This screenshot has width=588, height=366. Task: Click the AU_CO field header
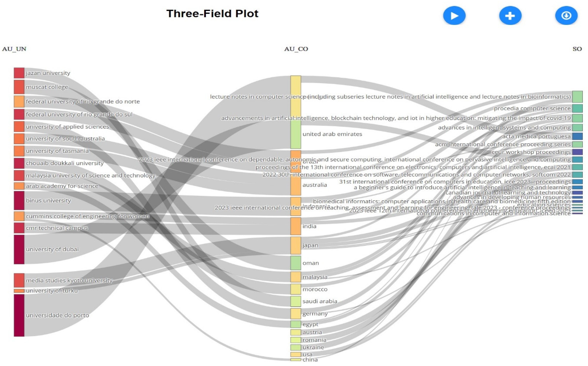296,49
